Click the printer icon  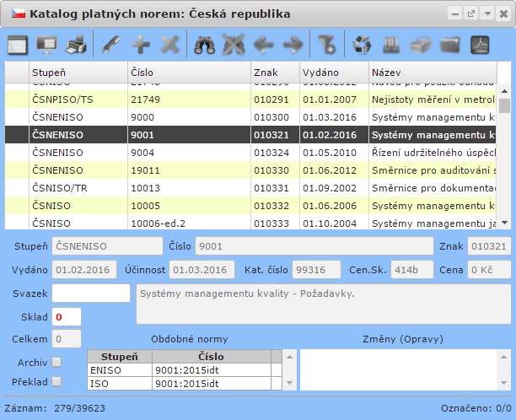pos(76,45)
